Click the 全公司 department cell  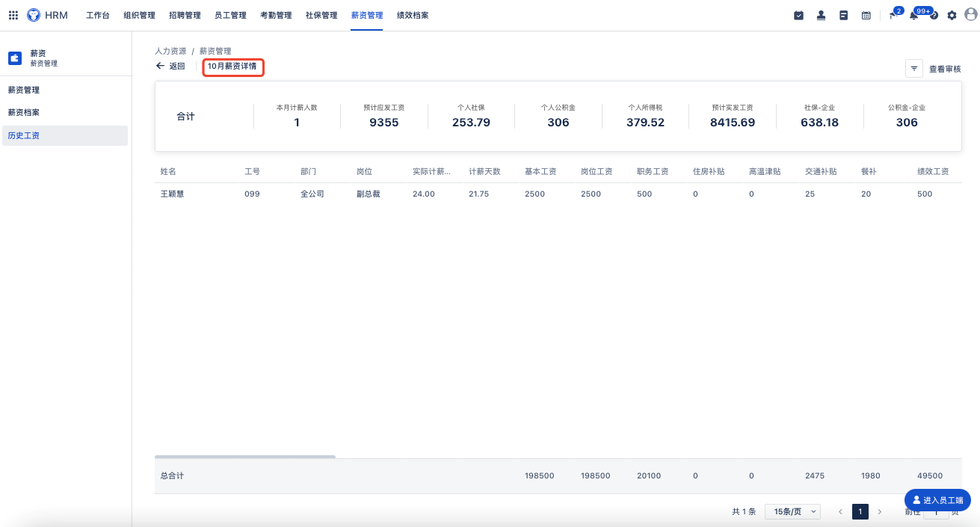312,194
